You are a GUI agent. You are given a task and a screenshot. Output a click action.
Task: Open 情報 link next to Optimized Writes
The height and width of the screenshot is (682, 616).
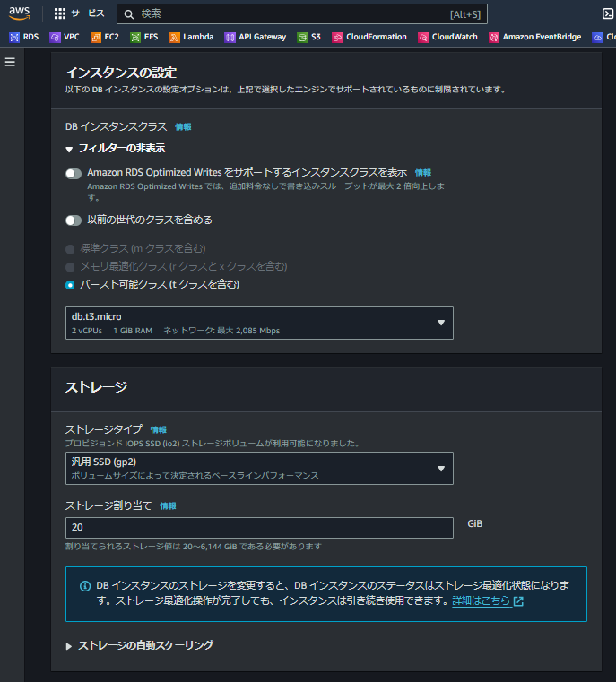pyautogui.click(x=423, y=173)
